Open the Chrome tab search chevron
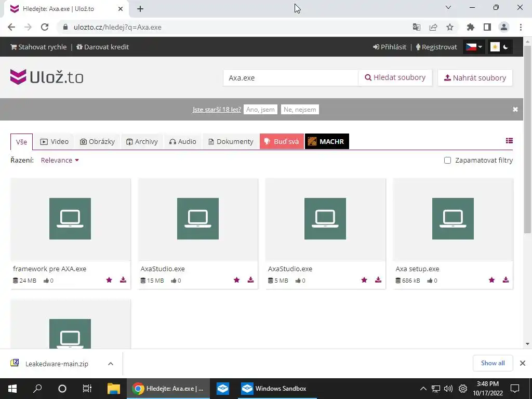The height and width of the screenshot is (399, 532). pyautogui.click(x=448, y=7)
